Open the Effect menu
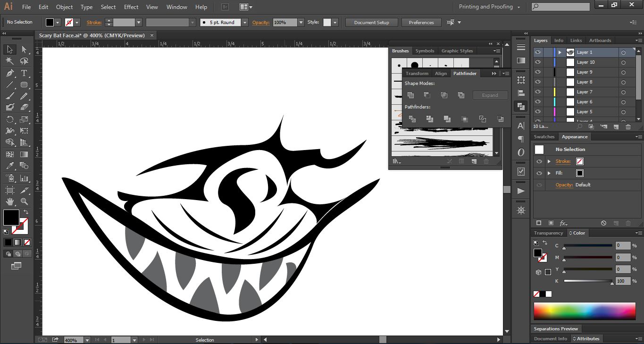This screenshot has width=644, height=344. 131,7
